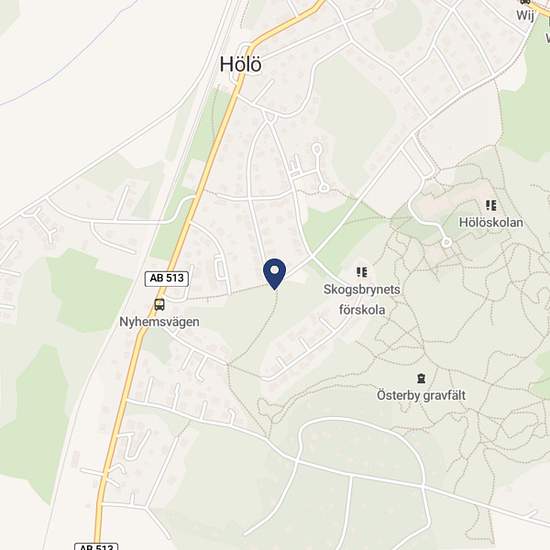Select the small roundabout below Hölöskolan
The image size is (550, 550).
coord(446,242)
